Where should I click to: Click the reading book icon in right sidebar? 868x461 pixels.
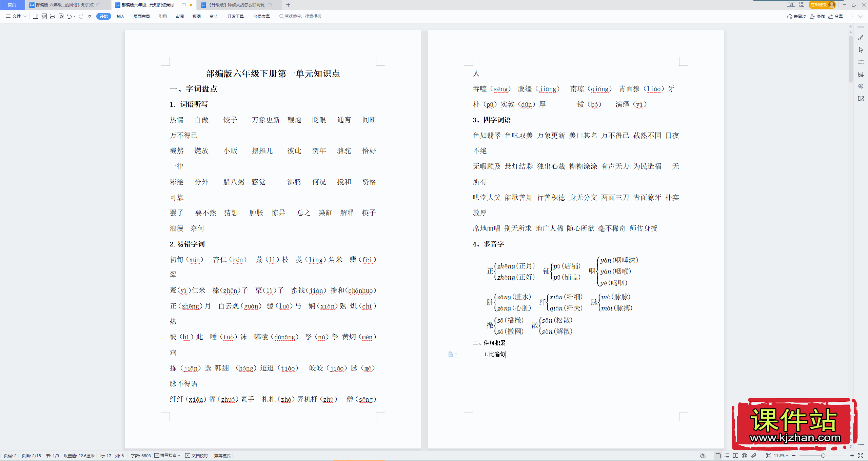(861, 99)
